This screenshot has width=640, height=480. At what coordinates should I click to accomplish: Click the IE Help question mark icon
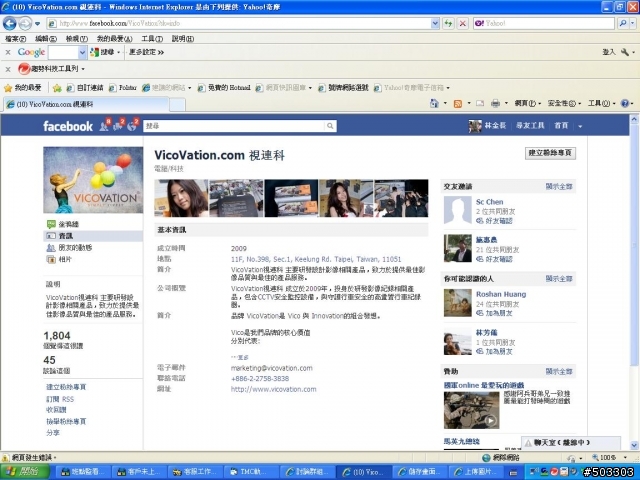624,103
